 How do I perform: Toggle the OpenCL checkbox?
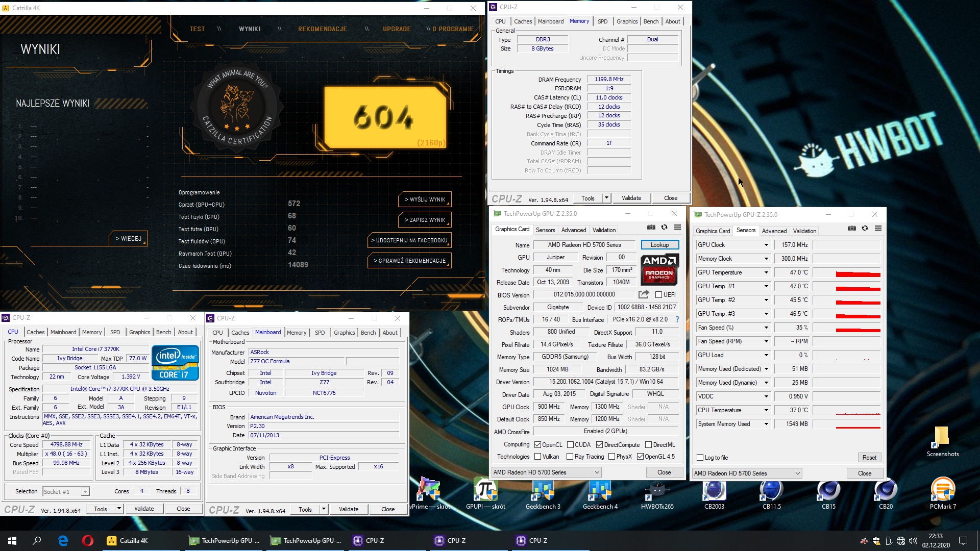tap(537, 444)
